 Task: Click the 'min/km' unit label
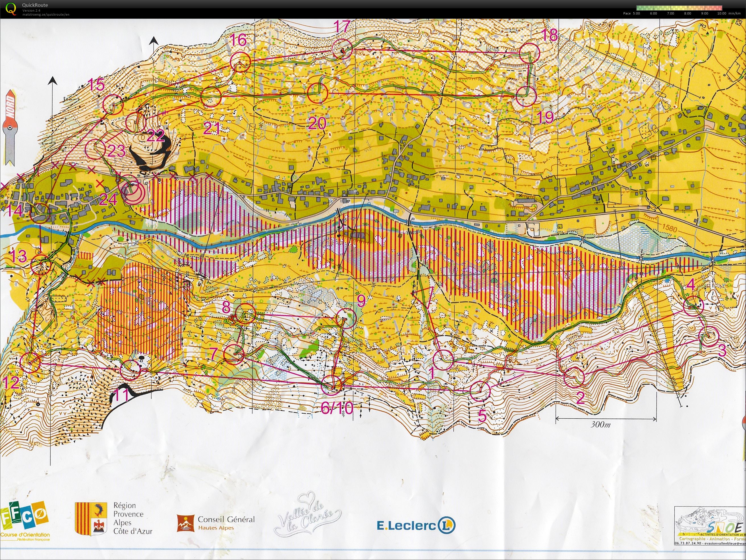click(x=735, y=13)
